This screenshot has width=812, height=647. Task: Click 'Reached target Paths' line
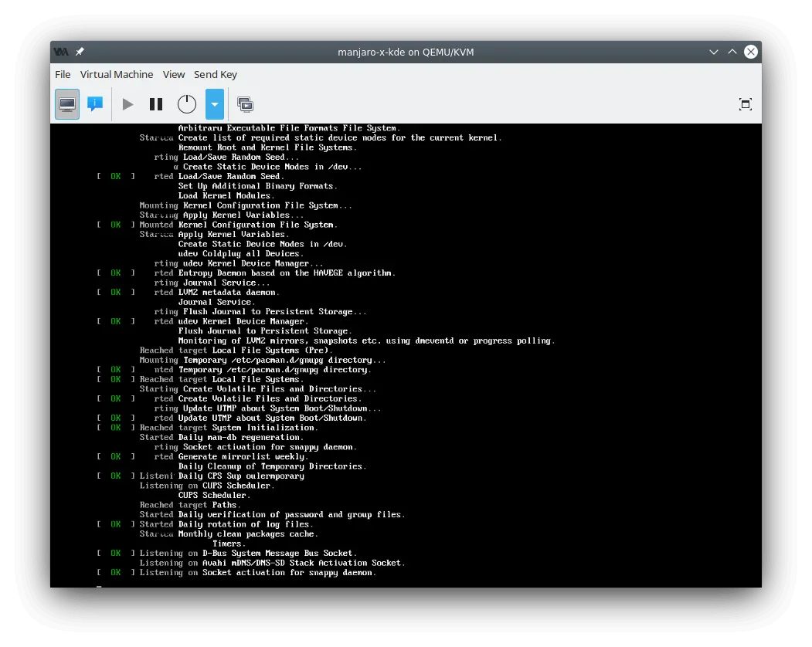click(190, 505)
